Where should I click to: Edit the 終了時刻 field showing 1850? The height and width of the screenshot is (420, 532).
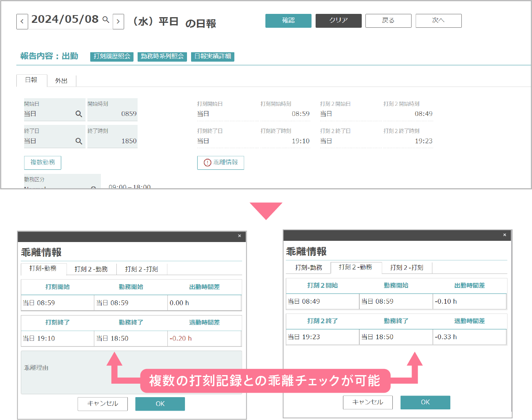(x=112, y=137)
